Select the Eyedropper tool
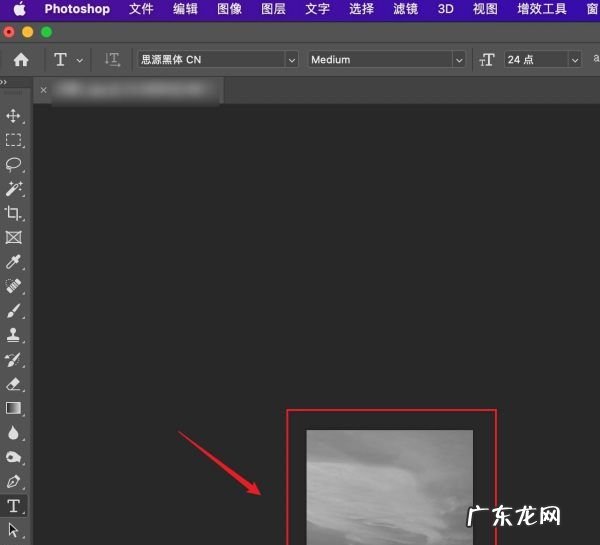Screen dimensions: 600x545 pyautogui.click(x=13, y=262)
